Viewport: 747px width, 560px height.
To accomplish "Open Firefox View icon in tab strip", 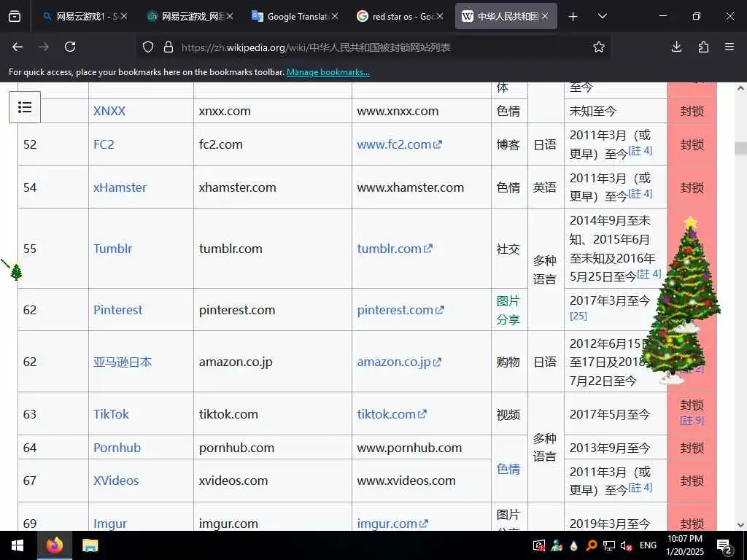I will pyautogui.click(x=15, y=17).
